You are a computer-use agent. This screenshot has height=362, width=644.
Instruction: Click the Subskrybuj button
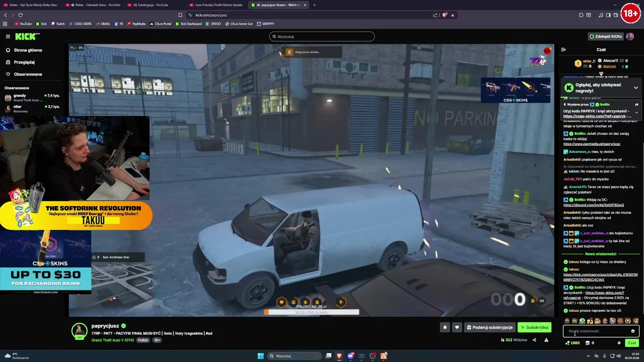click(534, 327)
